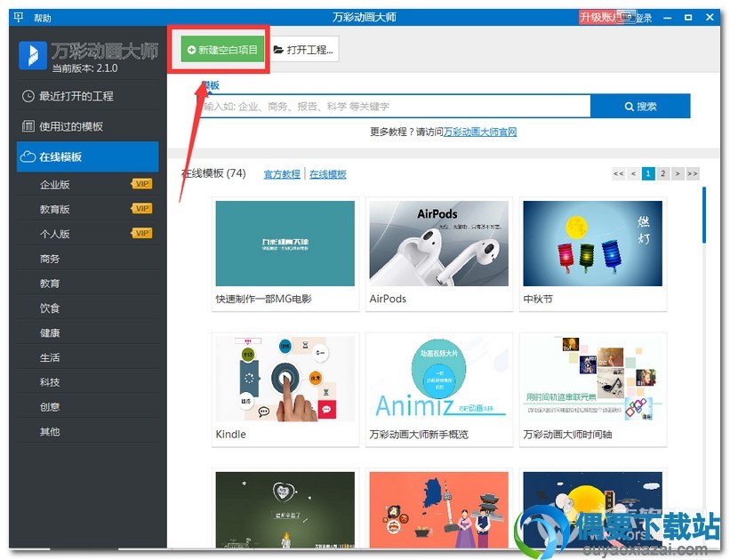Click the 当前版本: 2.1.0 text

point(84,68)
